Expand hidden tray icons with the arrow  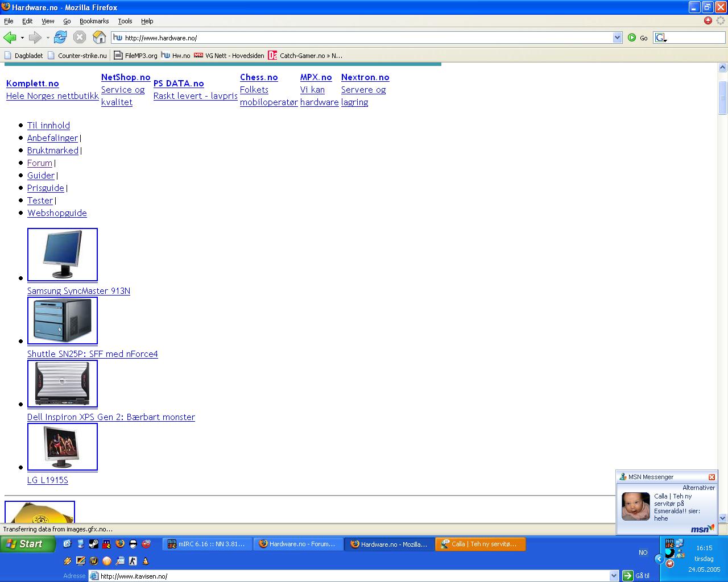659,559
